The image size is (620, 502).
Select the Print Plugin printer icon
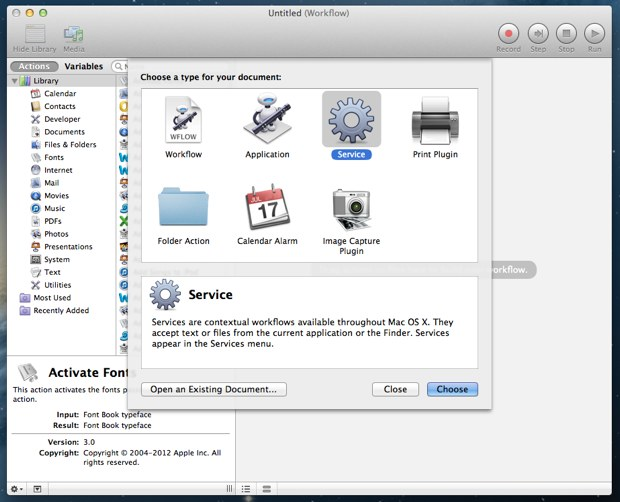point(435,120)
